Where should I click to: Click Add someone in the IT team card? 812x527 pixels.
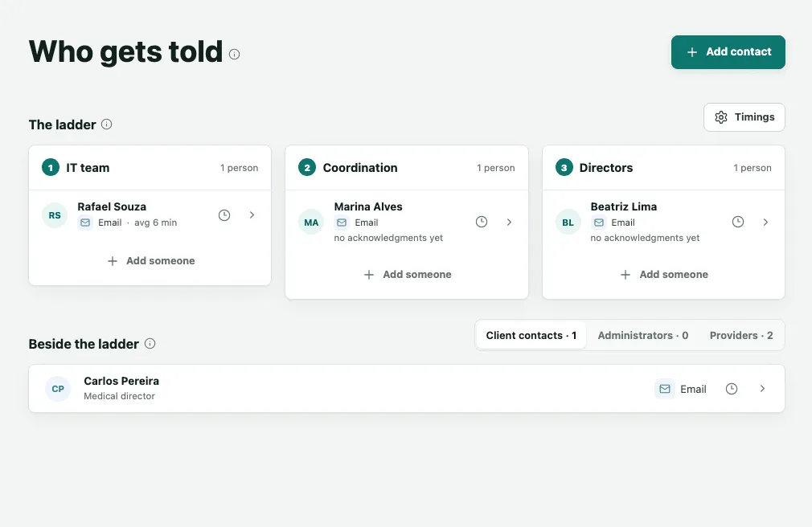150,261
